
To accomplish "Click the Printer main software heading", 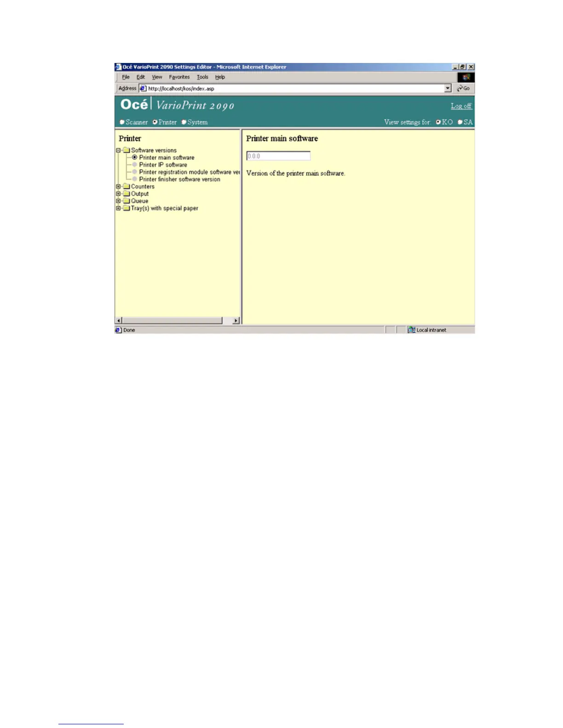I will pos(282,138).
